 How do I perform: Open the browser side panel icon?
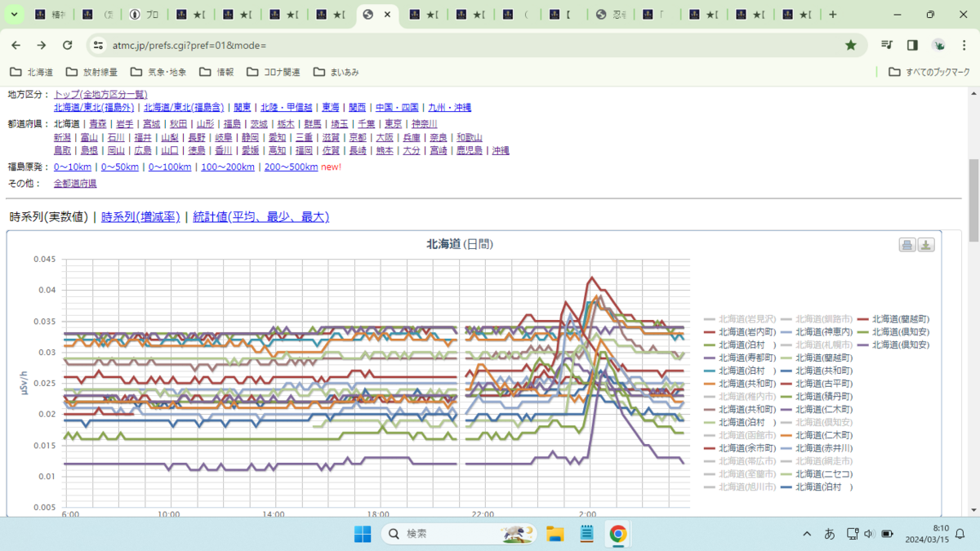point(913,45)
